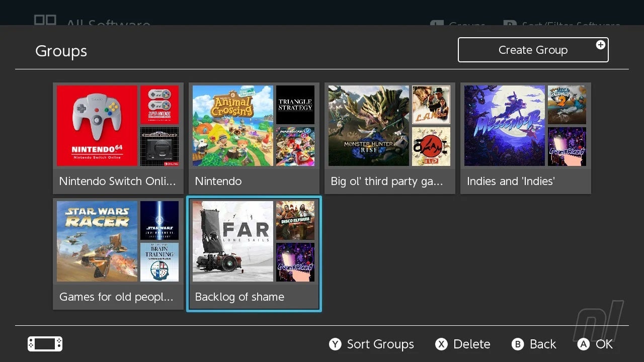
Task: Click the X button icon for deleting
Action: coord(441,344)
